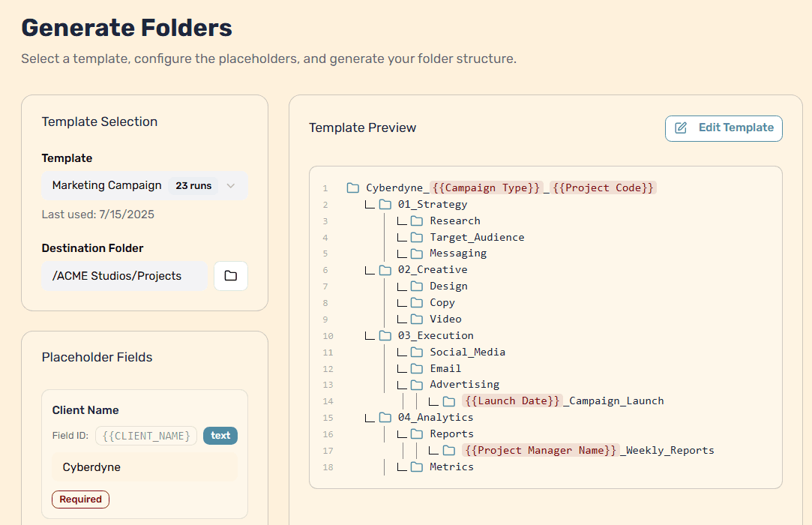Click the template dropdown chevron arrow
The height and width of the screenshot is (525, 812).
pyautogui.click(x=231, y=185)
